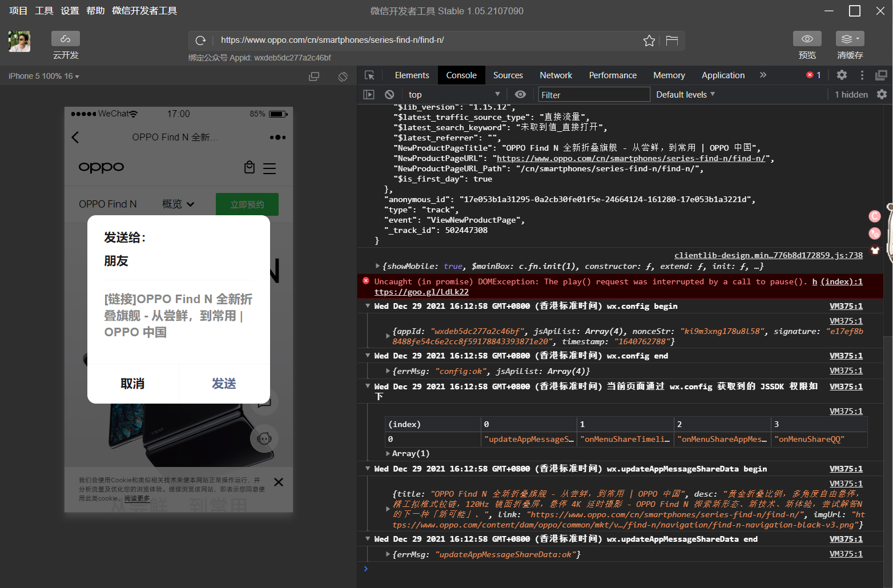893x588 pixels.
Task: Click 取消 in the share dialog
Action: coord(132,384)
